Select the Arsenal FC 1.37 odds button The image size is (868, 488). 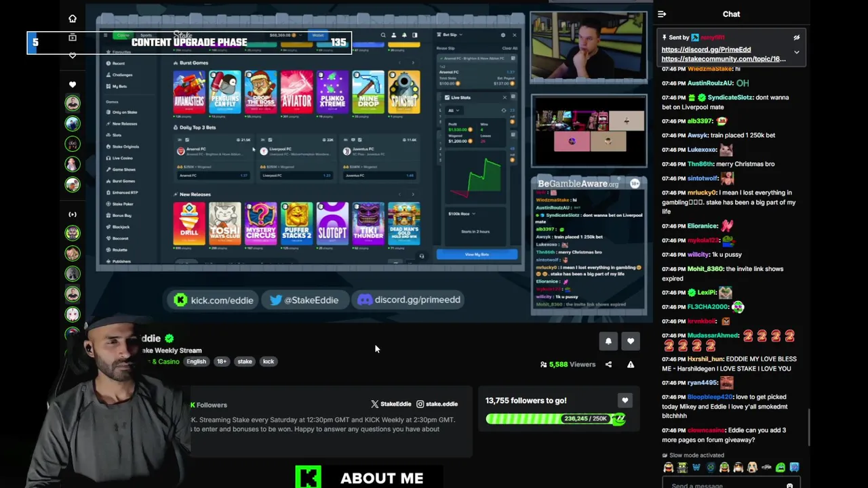[213, 176]
